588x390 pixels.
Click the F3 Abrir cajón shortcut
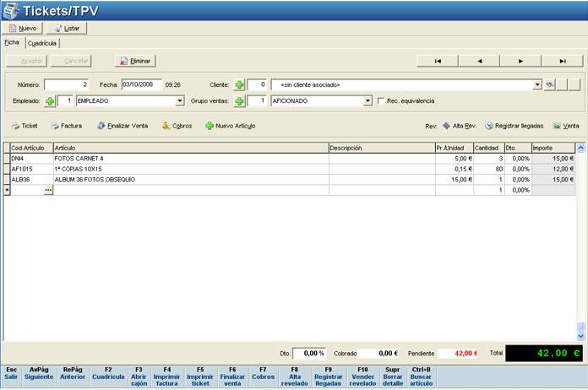pyautogui.click(x=139, y=376)
